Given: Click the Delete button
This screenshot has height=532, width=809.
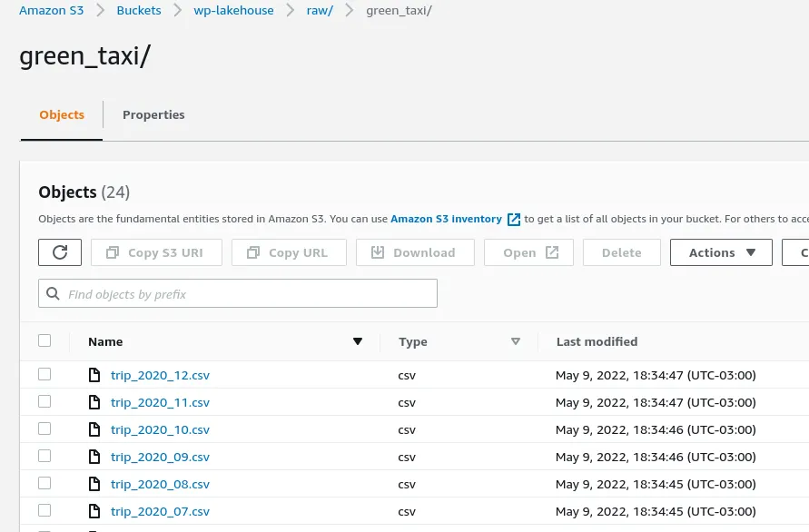Looking at the screenshot, I should pyautogui.click(x=622, y=252).
